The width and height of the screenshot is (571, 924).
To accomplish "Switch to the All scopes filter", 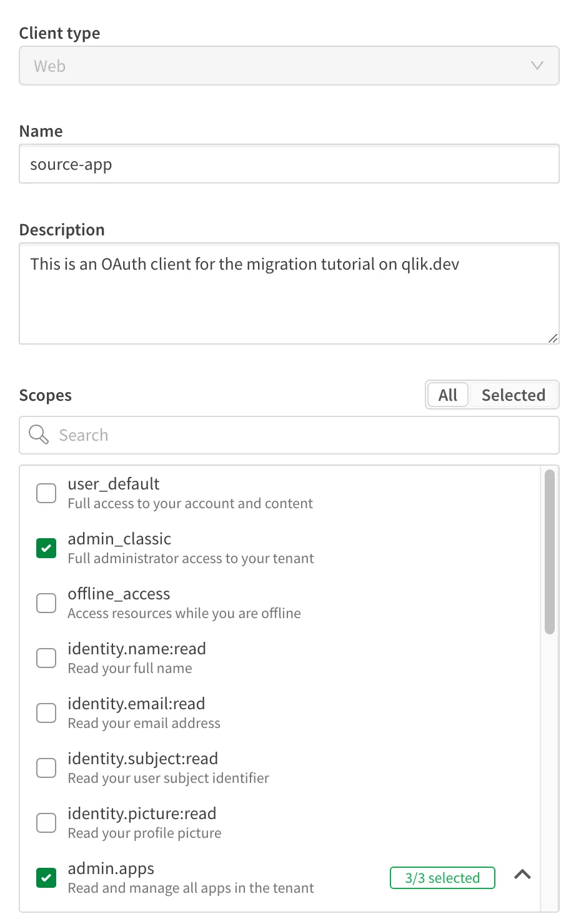I will click(x=447, y=395).
